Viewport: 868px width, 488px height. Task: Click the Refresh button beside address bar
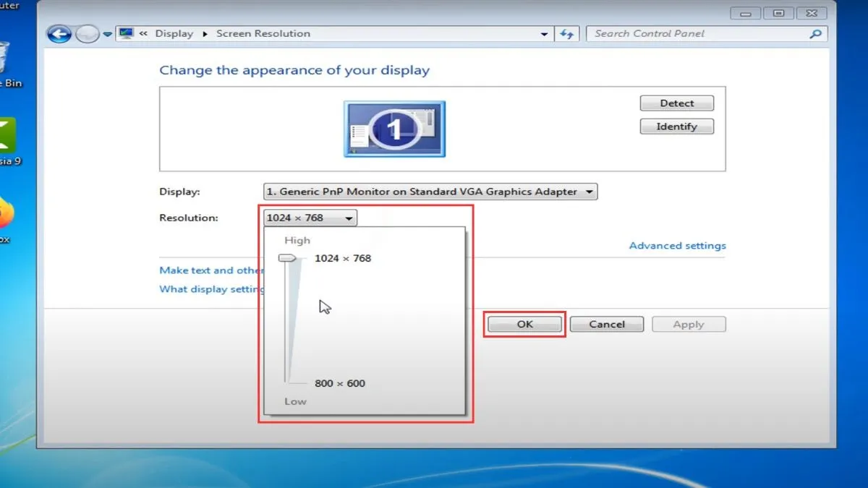coord(566,34)
